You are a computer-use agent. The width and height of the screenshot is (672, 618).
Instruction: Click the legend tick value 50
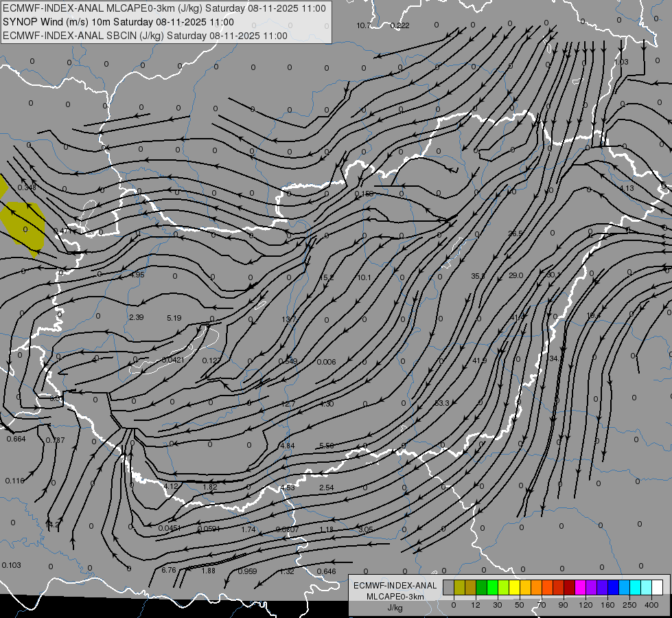click(x=520, y=605)
